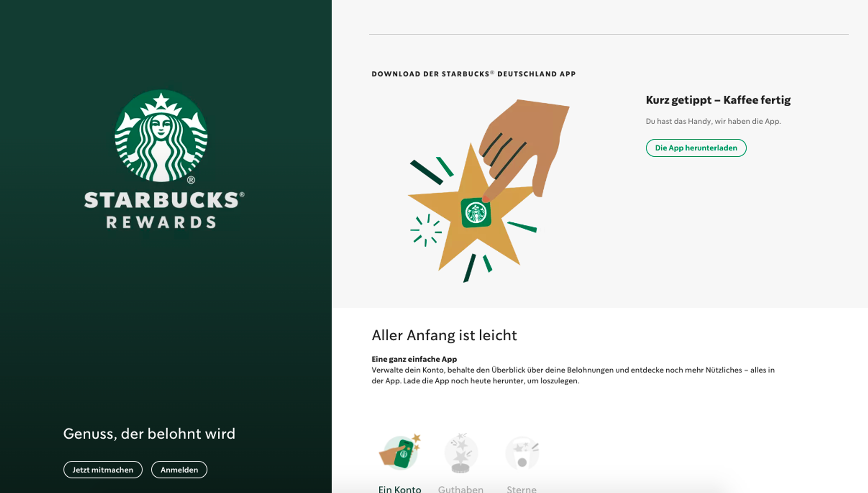This screenshot has height=493, width=868.
Task: Click the Kurz getippt – Kaffee fertig heading
Action: click(718, 100)
